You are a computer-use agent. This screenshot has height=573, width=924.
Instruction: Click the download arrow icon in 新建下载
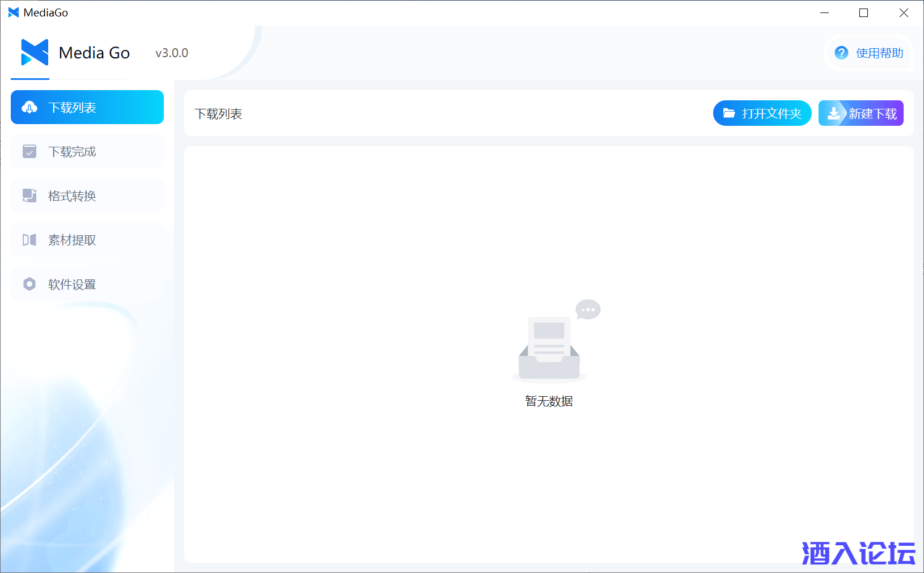coord(834,113)
